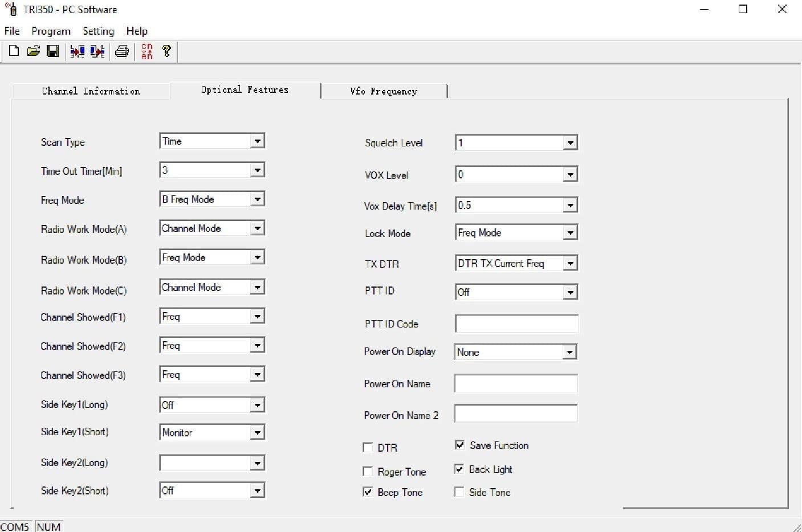The width and height of the screenshot is (802, 532).
Task: Click the Power On Name text box
Action: [515, 383]
